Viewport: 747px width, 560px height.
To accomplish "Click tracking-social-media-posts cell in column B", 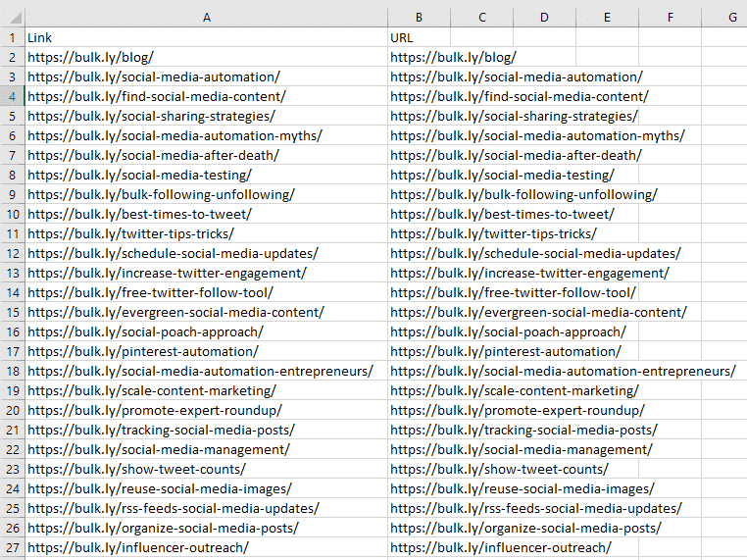I will coord(523,430).
